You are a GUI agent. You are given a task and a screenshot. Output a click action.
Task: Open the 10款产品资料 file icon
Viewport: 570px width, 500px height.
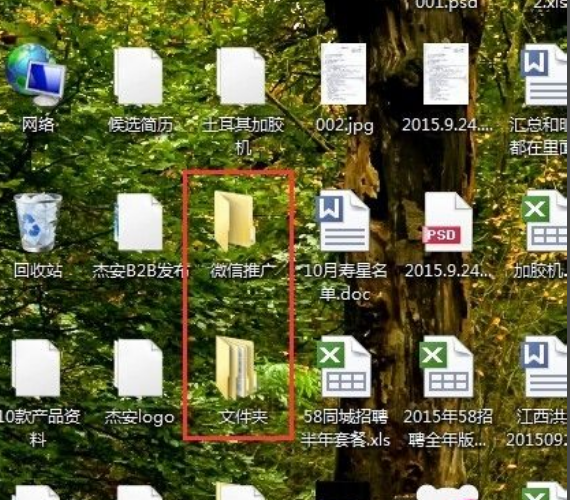[36, 368]
